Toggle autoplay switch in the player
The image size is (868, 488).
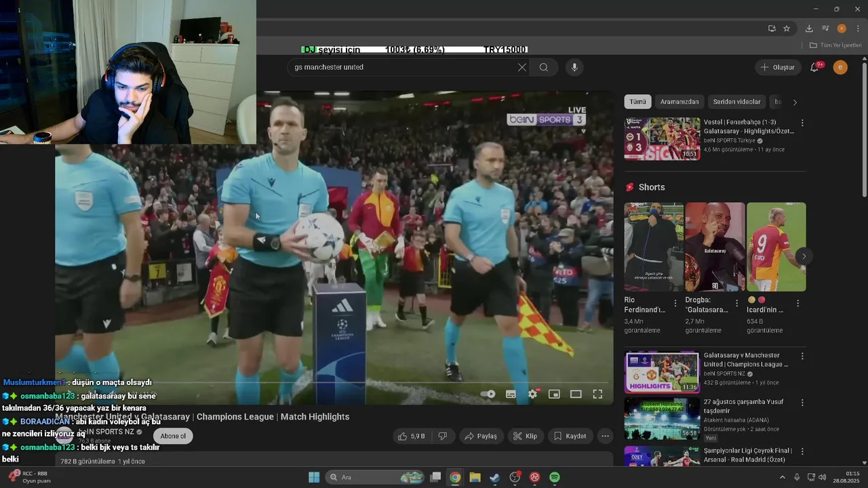pos(488,394)
